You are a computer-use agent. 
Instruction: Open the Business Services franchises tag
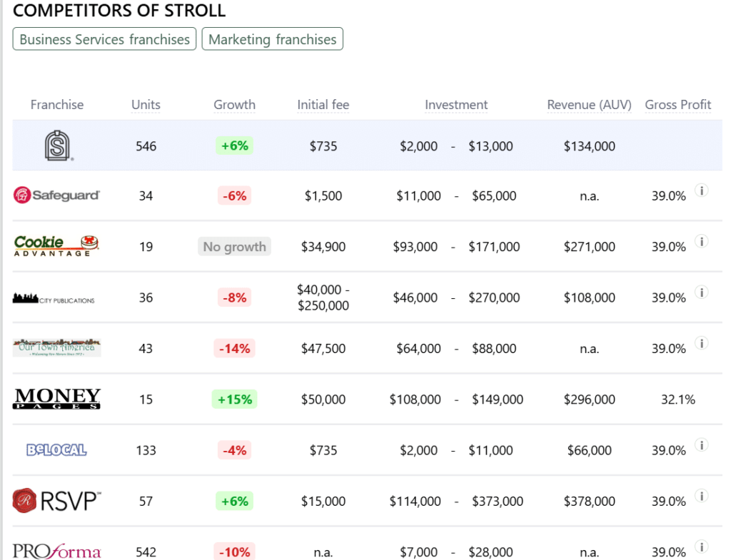[x=104, y=39]
